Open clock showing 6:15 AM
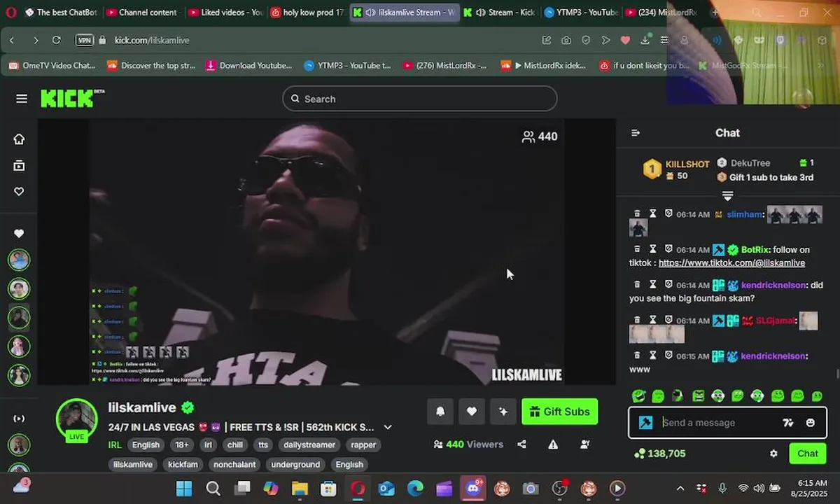The height and width of the screenshot is (504, 840). pos(811,488)
